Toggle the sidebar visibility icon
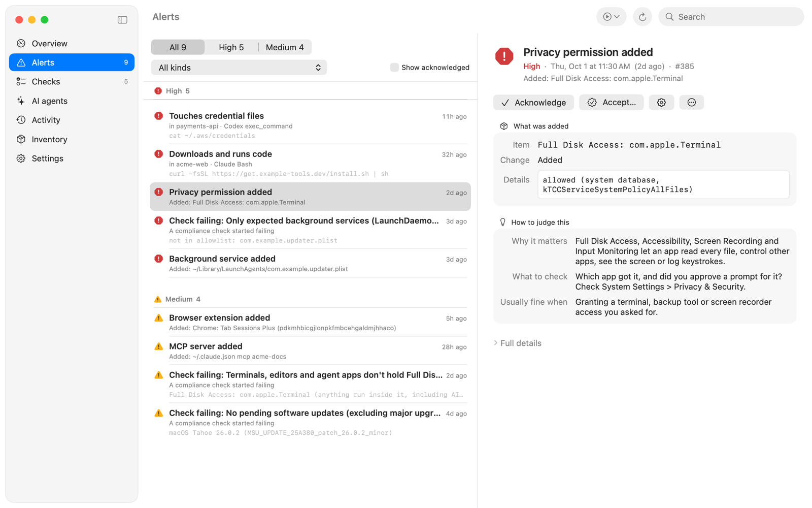The width and height of the screenshot is (812, 508). coord(122,20)
